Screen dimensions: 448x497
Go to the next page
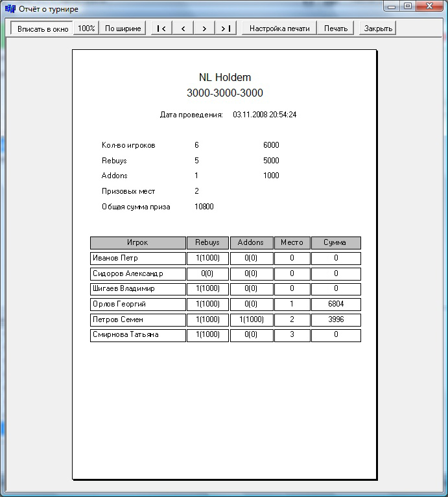tap(205, 29)
